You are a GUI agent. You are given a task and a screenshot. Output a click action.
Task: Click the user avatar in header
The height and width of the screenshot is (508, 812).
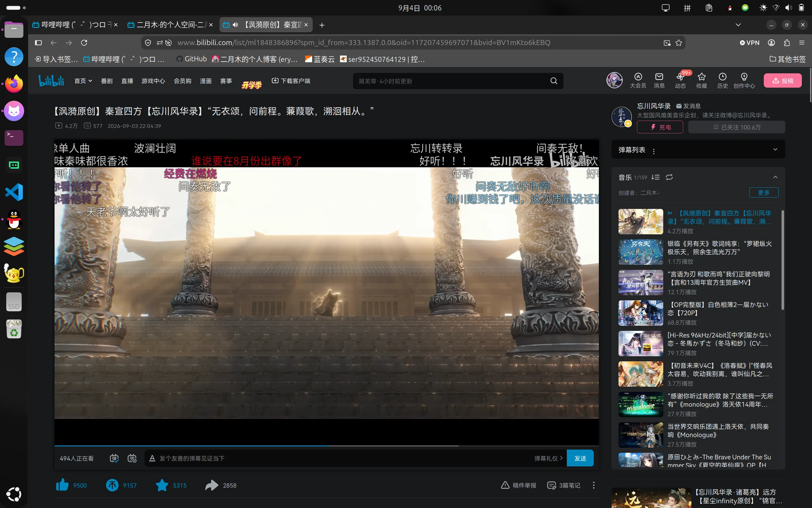[614, 80]
